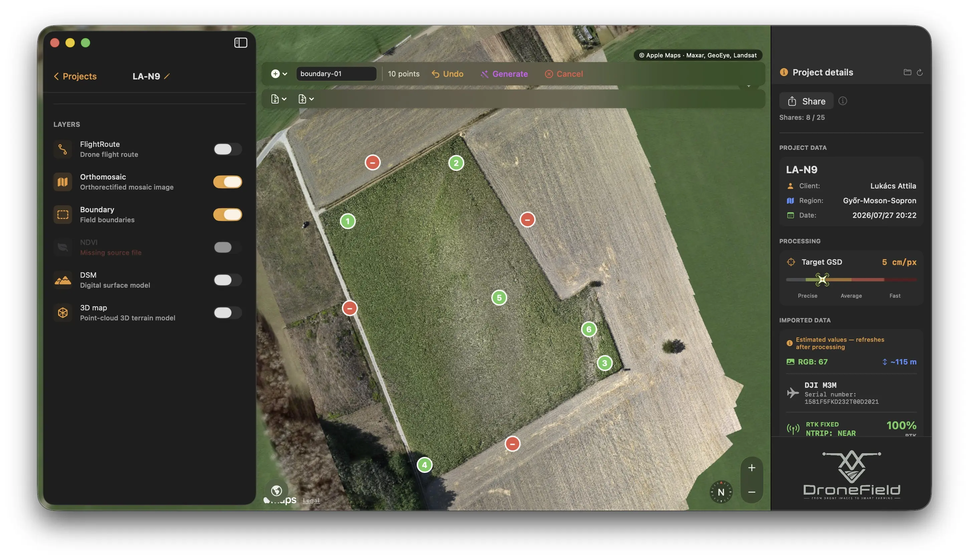Click the Project details info icon

click(783, 72)
